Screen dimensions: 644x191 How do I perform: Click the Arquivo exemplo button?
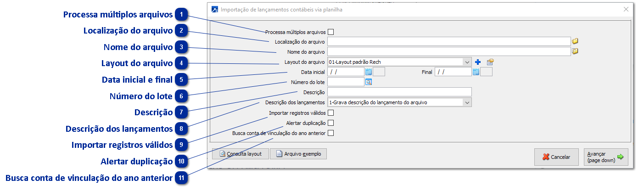tap(298, 154)
